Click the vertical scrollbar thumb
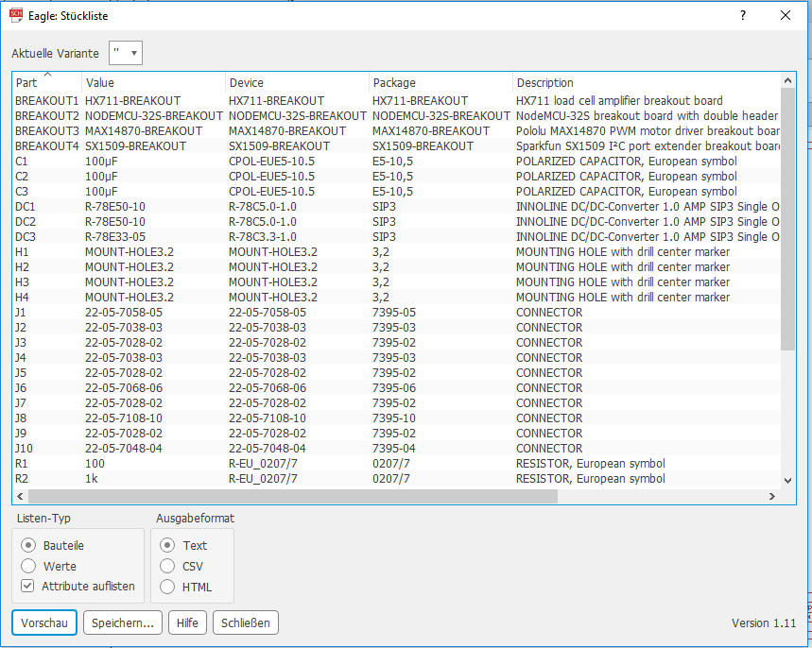The height and width of the screenshot is (648, 812). click(787, 219)
